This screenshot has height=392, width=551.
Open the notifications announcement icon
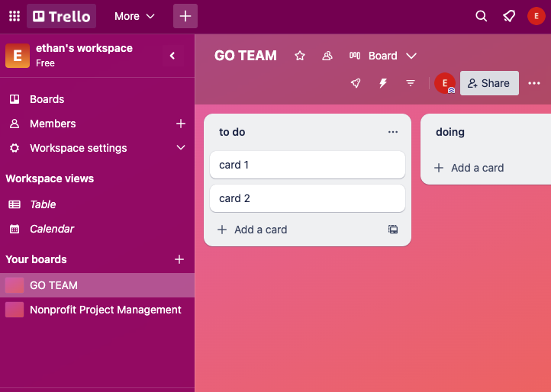(x=508, y=16)
